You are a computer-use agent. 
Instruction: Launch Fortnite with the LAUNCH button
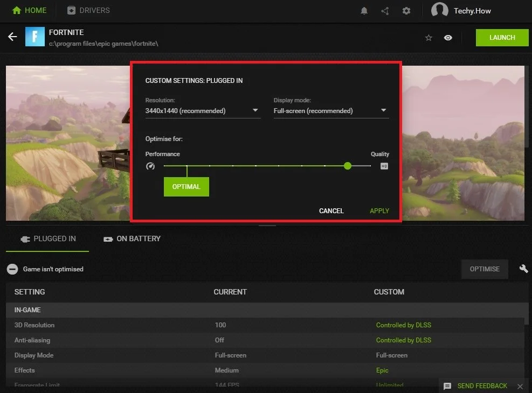point(502,38)
